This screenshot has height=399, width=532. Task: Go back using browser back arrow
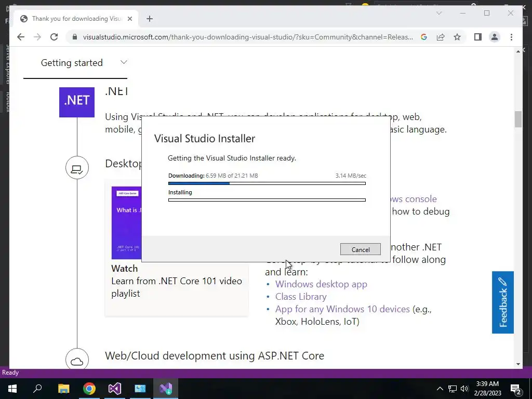[21, 37]
